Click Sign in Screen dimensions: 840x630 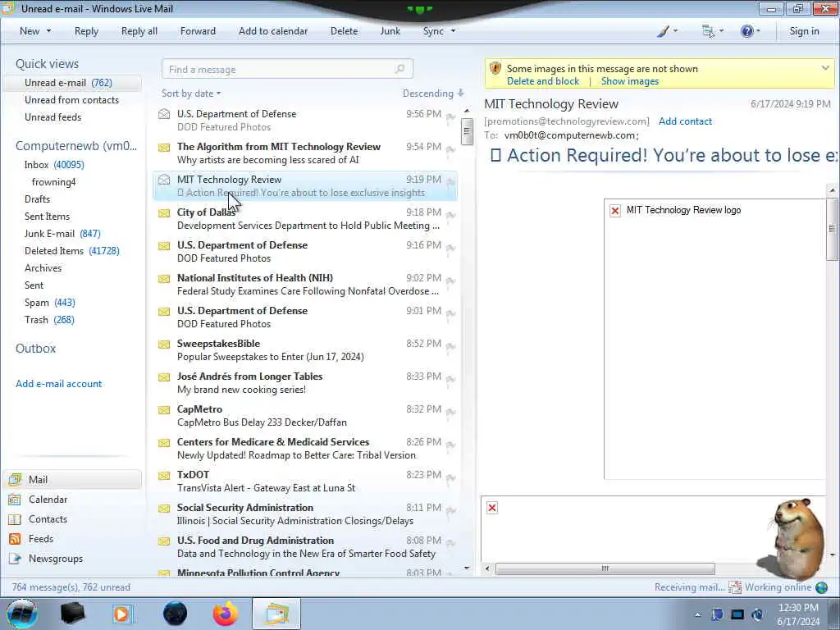coord(804,31)
